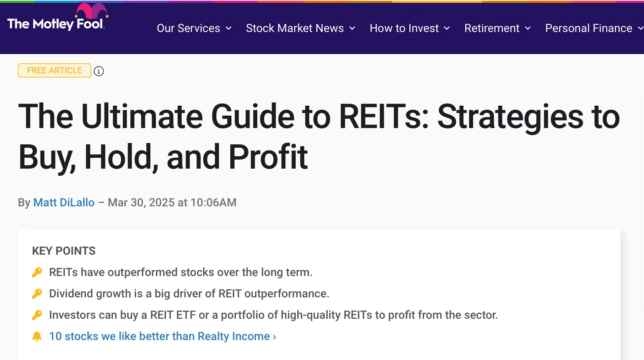The width and height of the screenshot is (644, 360).
Task: Open the Stock Market News menu
Action: coord(300,28)
